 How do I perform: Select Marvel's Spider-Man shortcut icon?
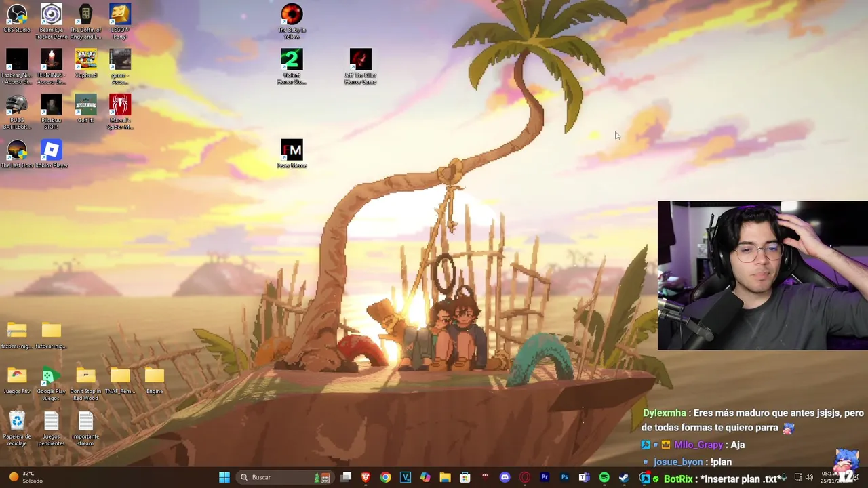[x=120, y=112]
